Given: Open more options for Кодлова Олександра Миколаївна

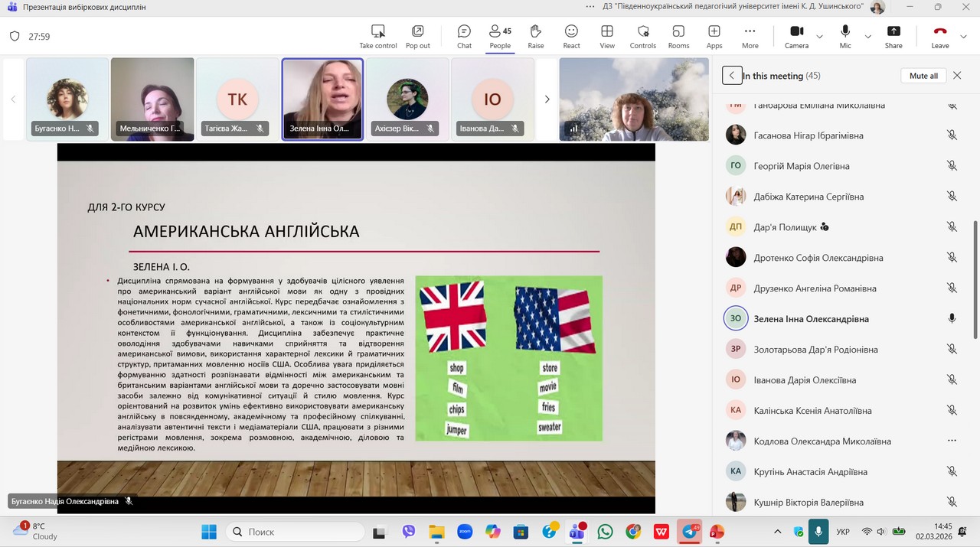Looking at the screenshot, I should pyautogui.click(x=952, y=441).
